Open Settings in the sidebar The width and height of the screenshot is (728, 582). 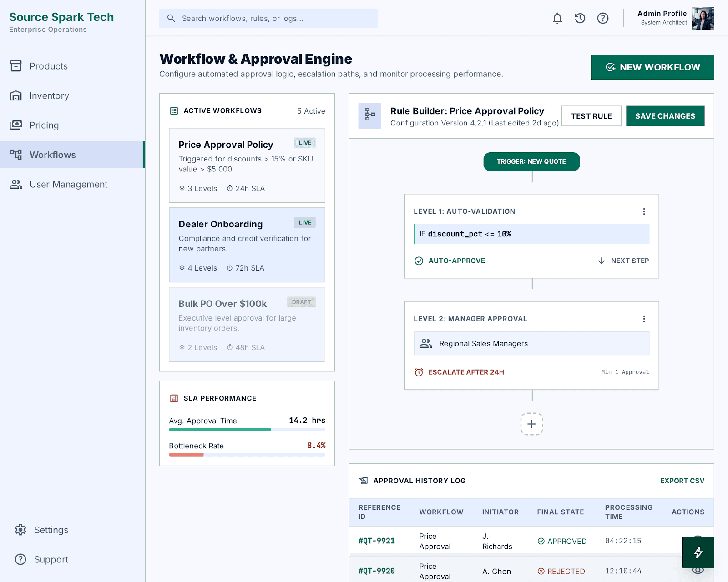(73, 530)
